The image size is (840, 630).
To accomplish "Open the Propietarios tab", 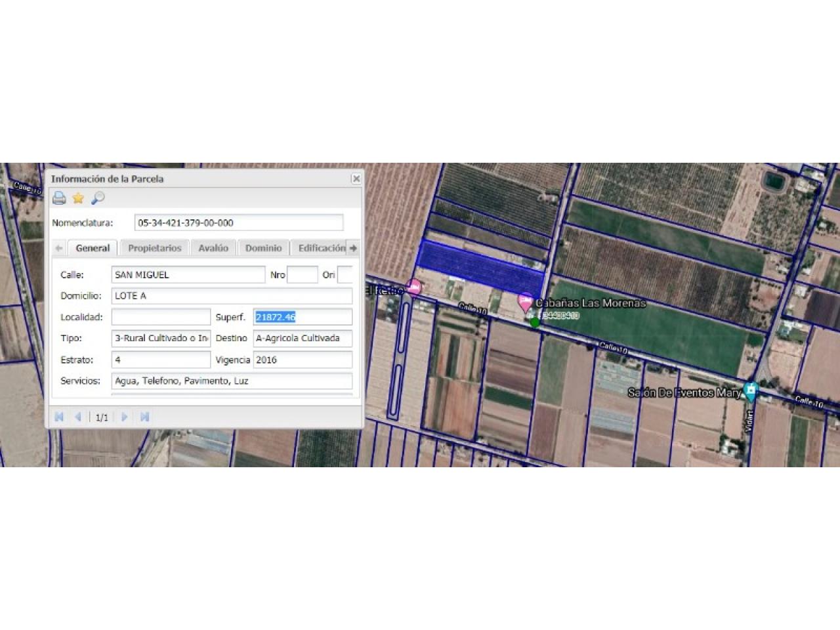I will point(154,248).
